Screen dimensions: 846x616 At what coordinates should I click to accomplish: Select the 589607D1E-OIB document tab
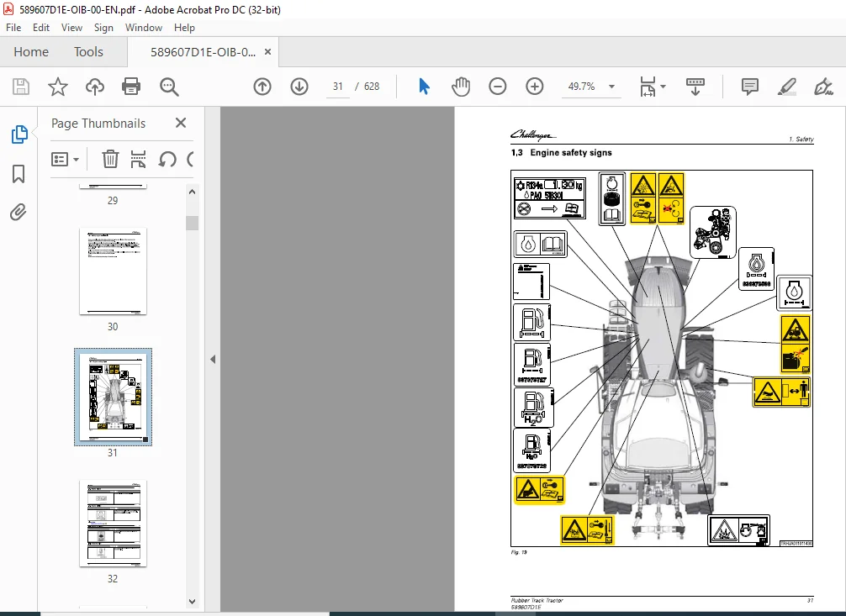click(x=203, y=52)
